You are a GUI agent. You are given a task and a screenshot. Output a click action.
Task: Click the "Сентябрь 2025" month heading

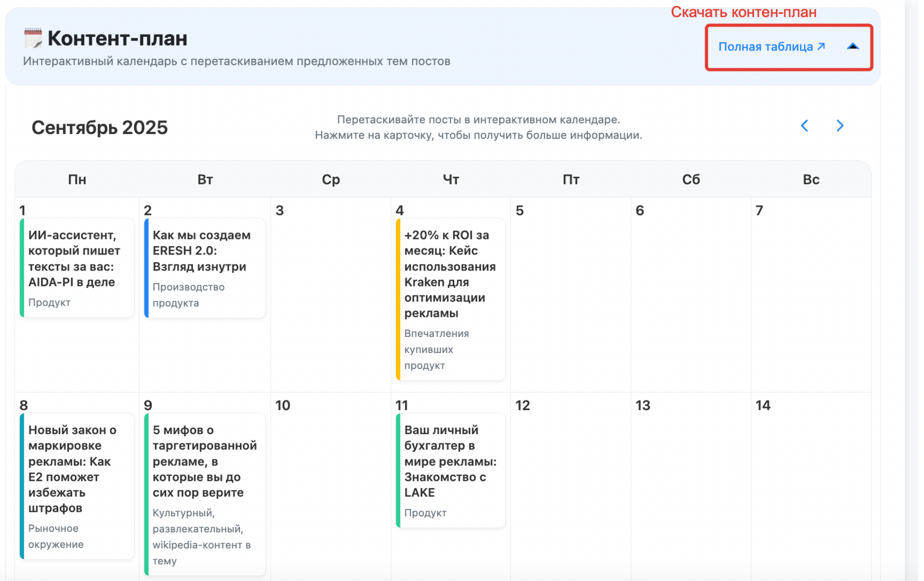click(100, 128)
